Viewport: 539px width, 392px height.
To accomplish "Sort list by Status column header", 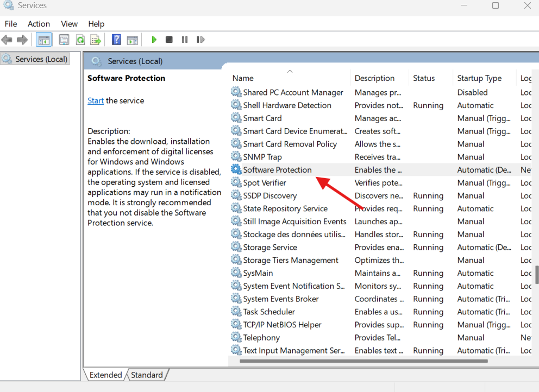I will [423, 78].
